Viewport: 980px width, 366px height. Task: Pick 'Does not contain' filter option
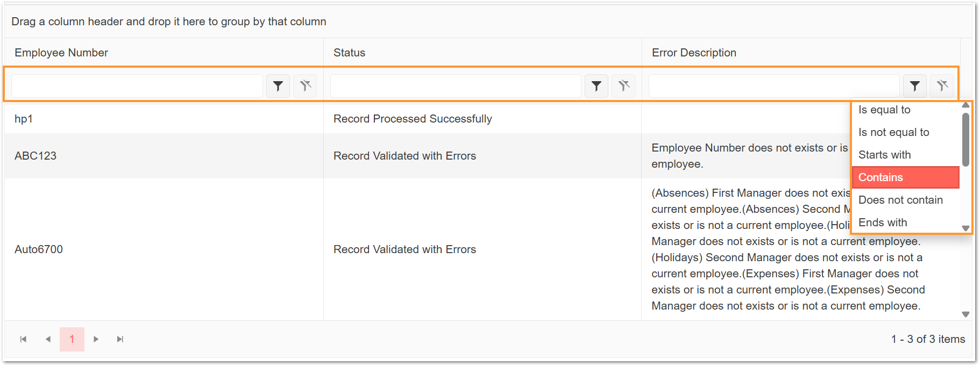tap(906, 200)
